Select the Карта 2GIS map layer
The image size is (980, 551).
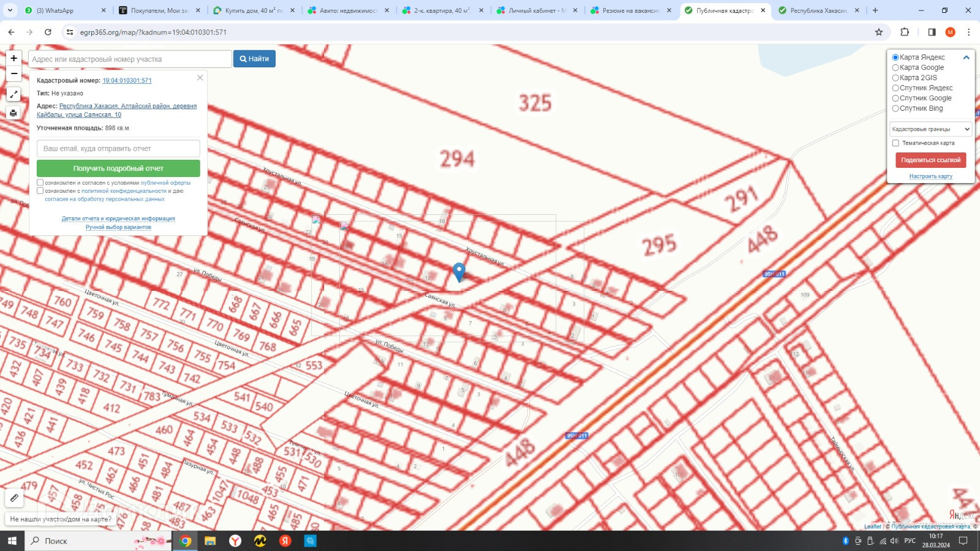(895, 78)
